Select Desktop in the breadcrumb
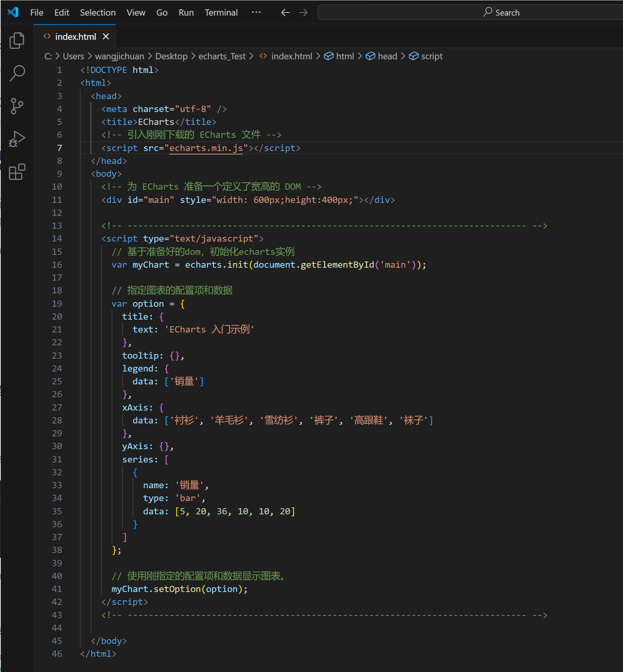 point(171,56)
